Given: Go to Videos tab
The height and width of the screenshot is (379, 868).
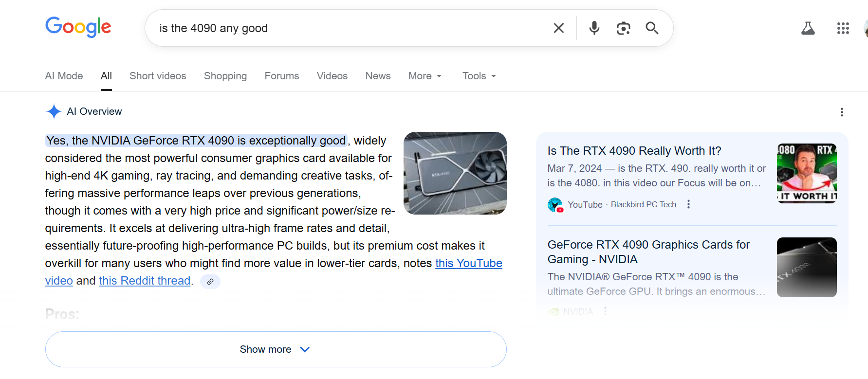Looking at the screenshot, I should pos(332,76).
